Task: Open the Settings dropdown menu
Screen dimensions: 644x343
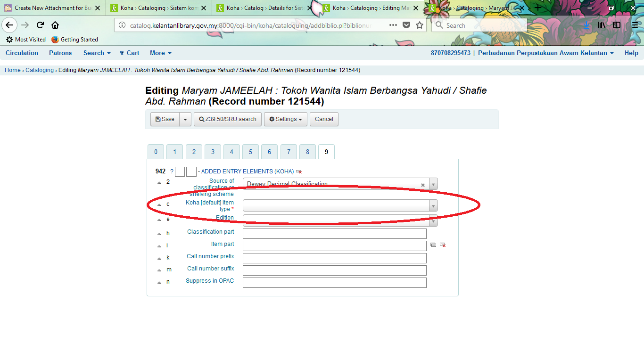Action: (286, 119)
